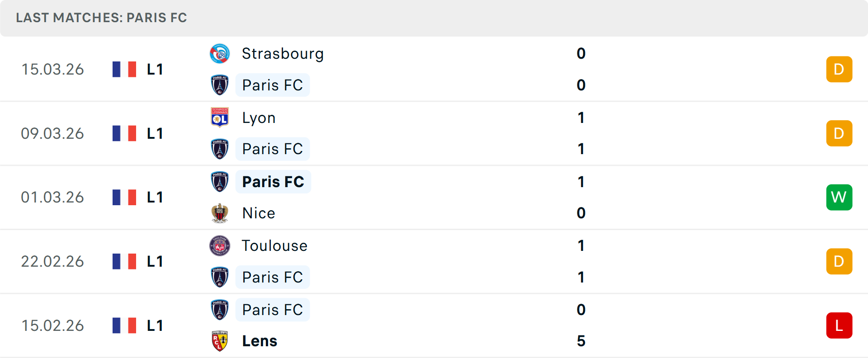Screen dimensions: 868x358
Task: Click the red L result badge
Action: 839,325
